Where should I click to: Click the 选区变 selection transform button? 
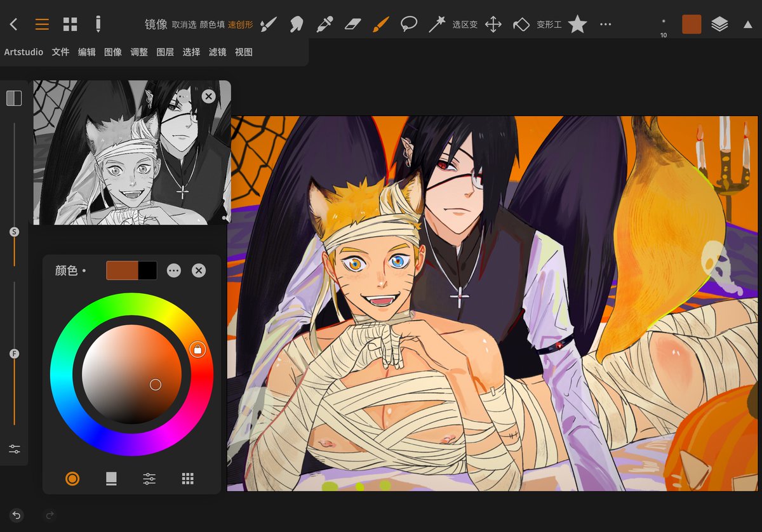(x=465, y=25)
